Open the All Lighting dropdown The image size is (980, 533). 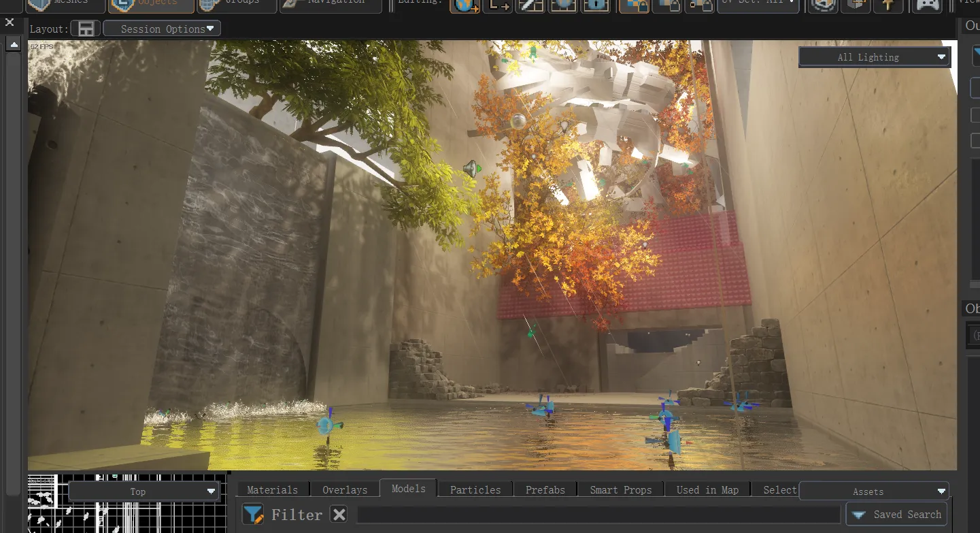875,57
